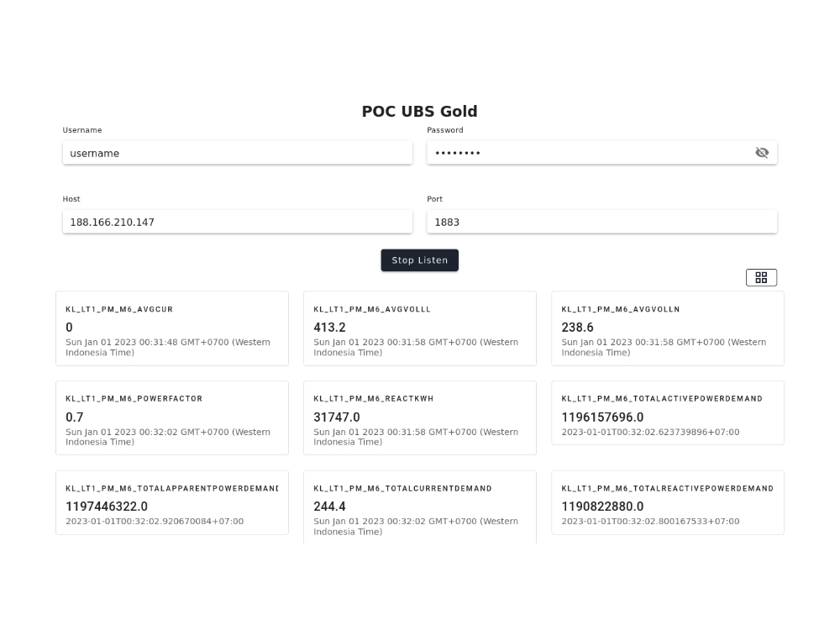Image resolution: width=840 pixels, height=630 pixels.
Task: Edit the Port field showing 1883
Action: click(x=601, y=223)
